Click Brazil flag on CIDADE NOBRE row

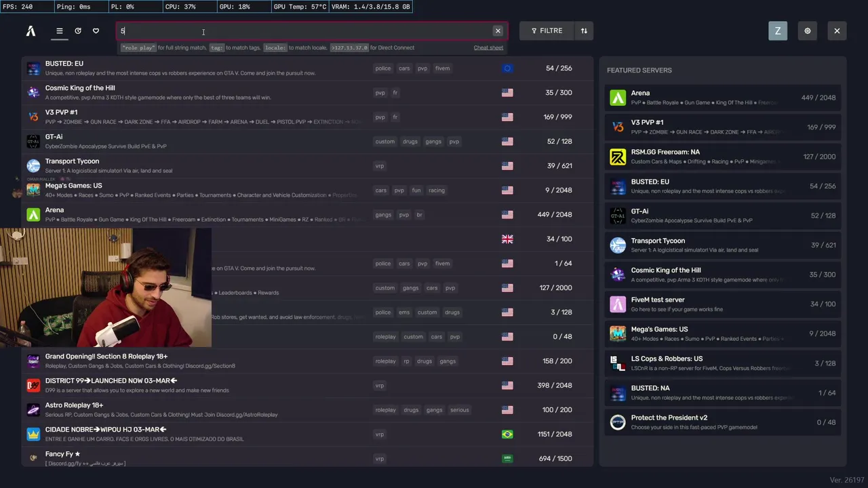point(507,434)
